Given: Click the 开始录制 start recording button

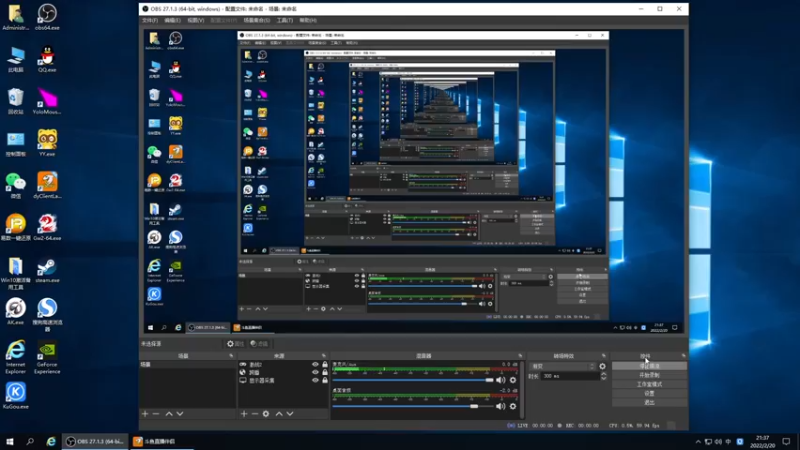Looking at the screenshot, I should point(649,375).
